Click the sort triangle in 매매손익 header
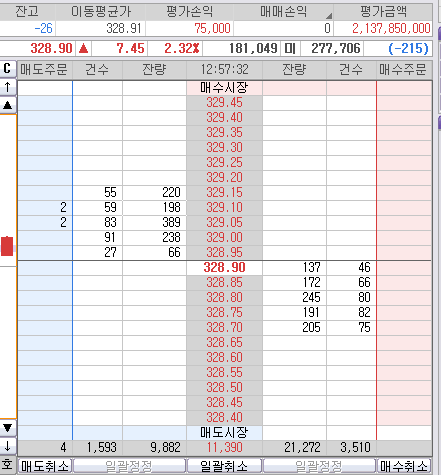The height and width of the screenshot is (475, 441). tap(329, 15)
